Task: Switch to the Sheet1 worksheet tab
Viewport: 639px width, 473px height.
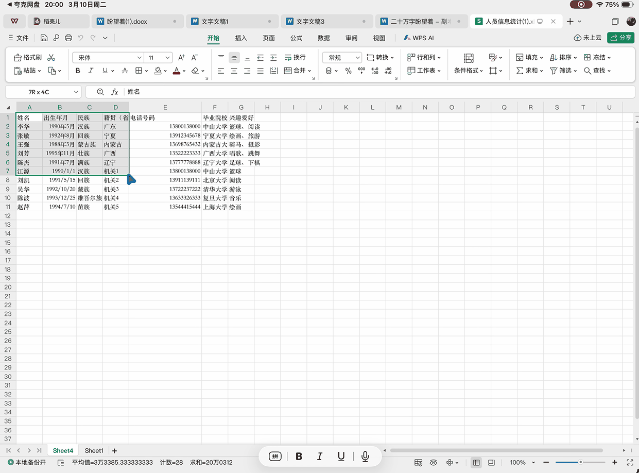Action: [x=94, y=450]
